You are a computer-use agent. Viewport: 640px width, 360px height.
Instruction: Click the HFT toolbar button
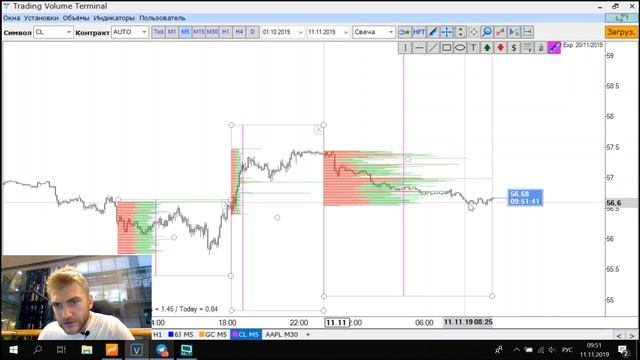419,32
